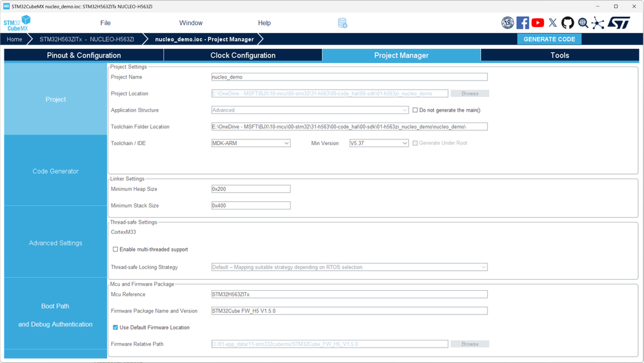
Task: Click the ST logo icon
Action: tap(619, 23)
